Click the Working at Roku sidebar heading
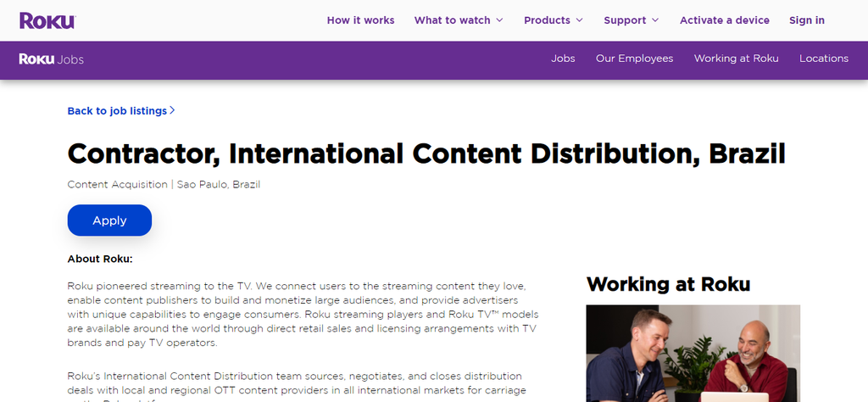 668,284
